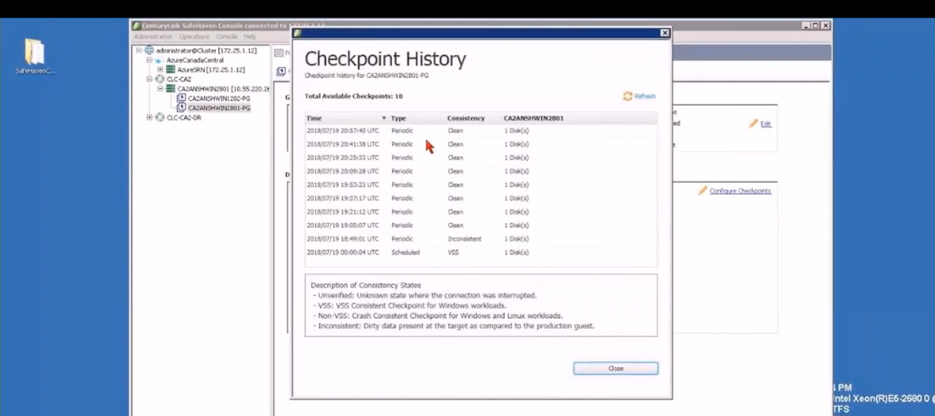Open the Operations menu

(x=194, y=36)
